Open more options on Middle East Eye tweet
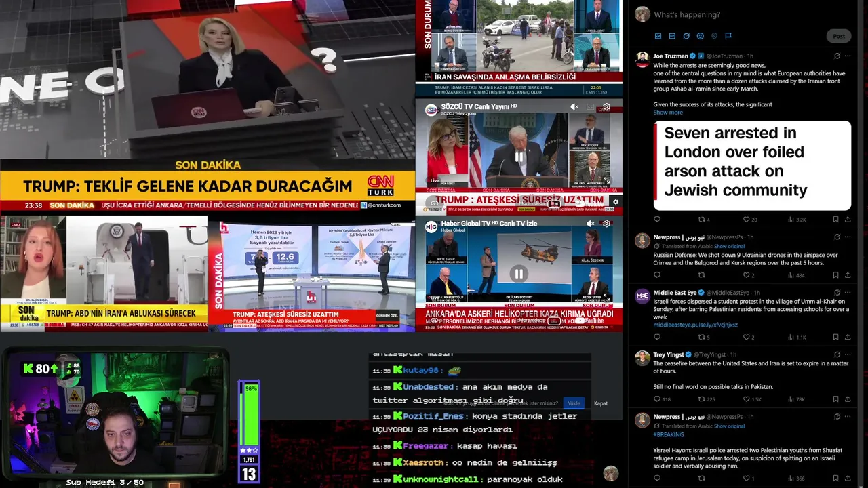868x488 pixels. coord(848,293)
